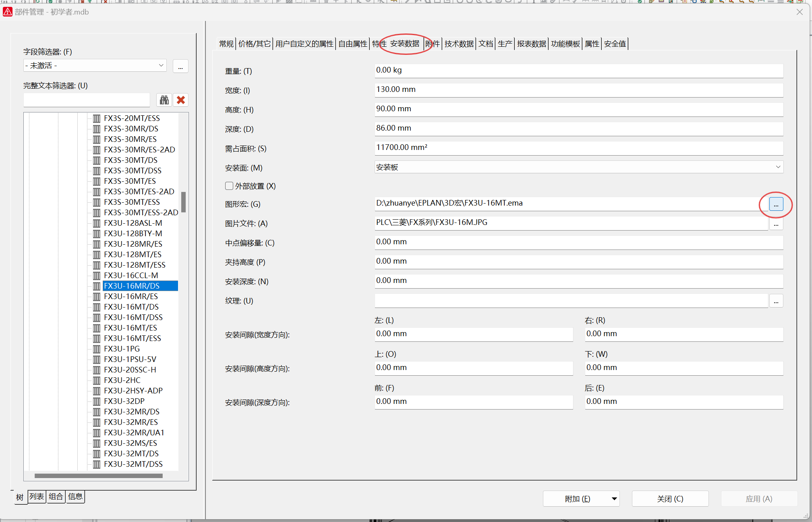Click the red X clear filter icon
Screen dimensions: 812x522
click(x=181, y=100)
